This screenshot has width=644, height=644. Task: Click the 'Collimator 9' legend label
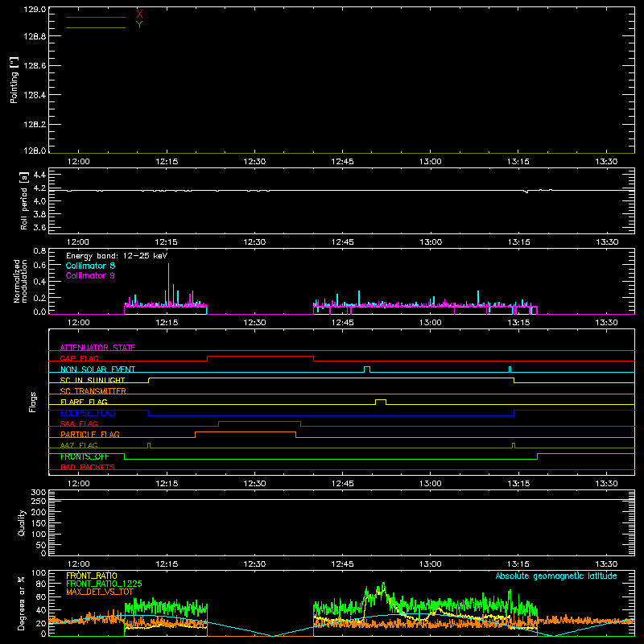[90, 275]
